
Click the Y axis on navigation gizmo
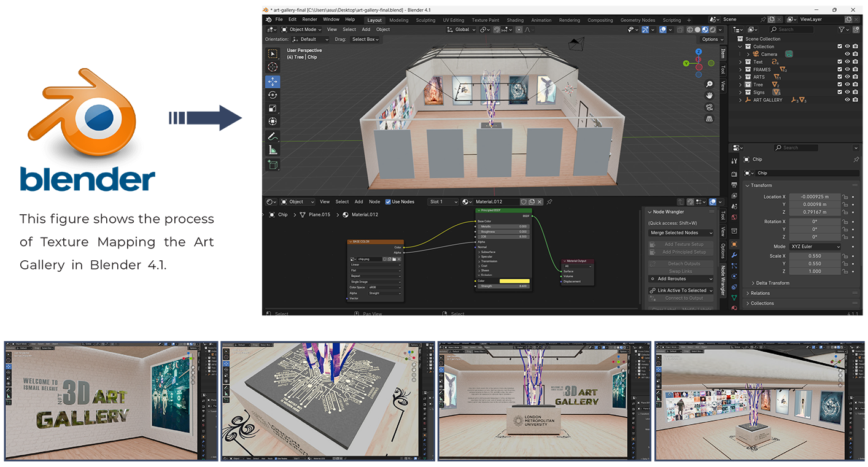tap(688, 63)
